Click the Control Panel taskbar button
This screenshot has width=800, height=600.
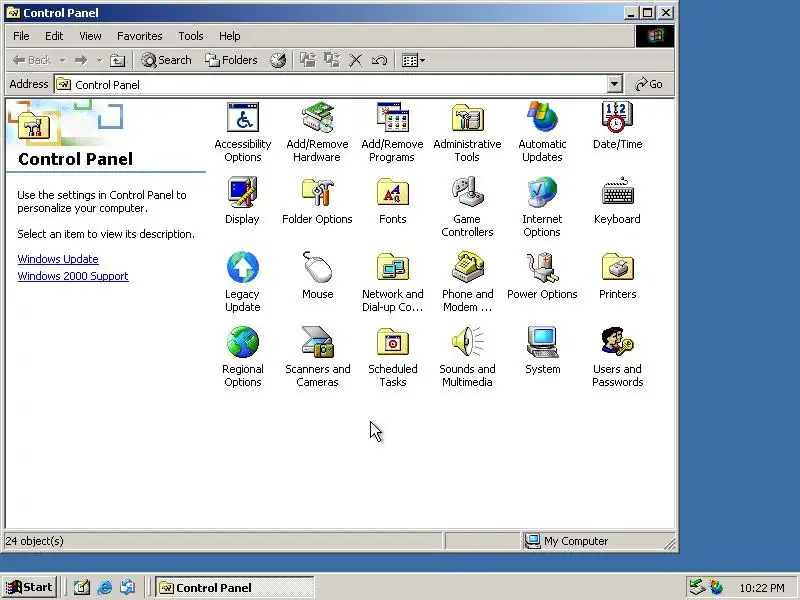(x=235, y=588)
